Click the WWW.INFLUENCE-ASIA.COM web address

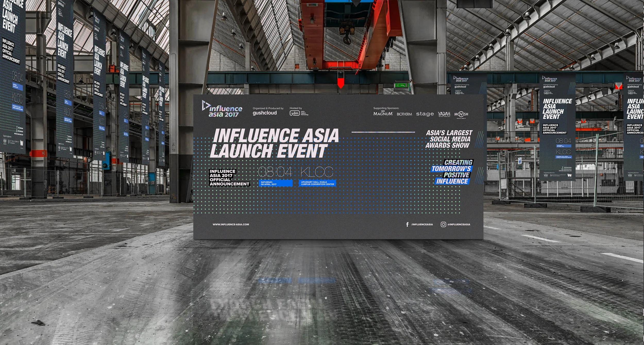pyautogui.click(x=231, y=224)
